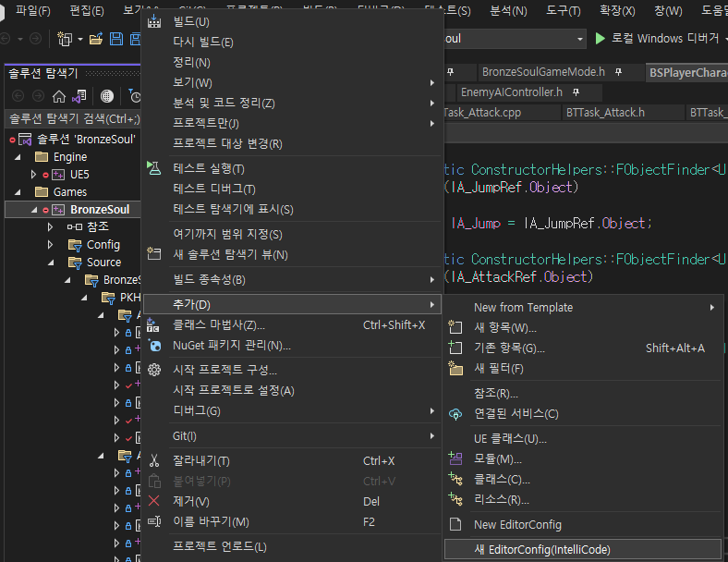Select 프로젝트 대상 변경(R)

tap(227, 144)
